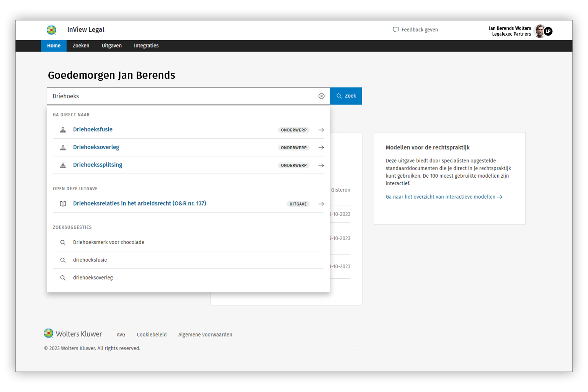Open the Integraties menu item

[146, 46]
